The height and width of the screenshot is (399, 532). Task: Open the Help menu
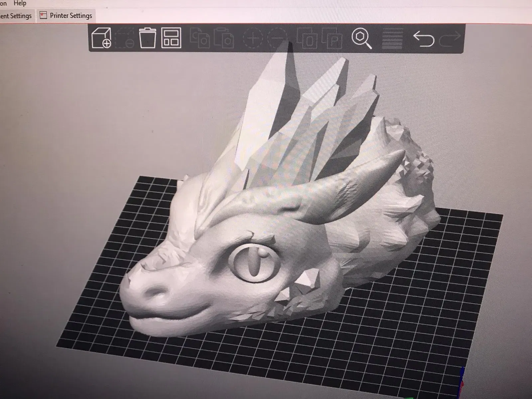(20, 3)
